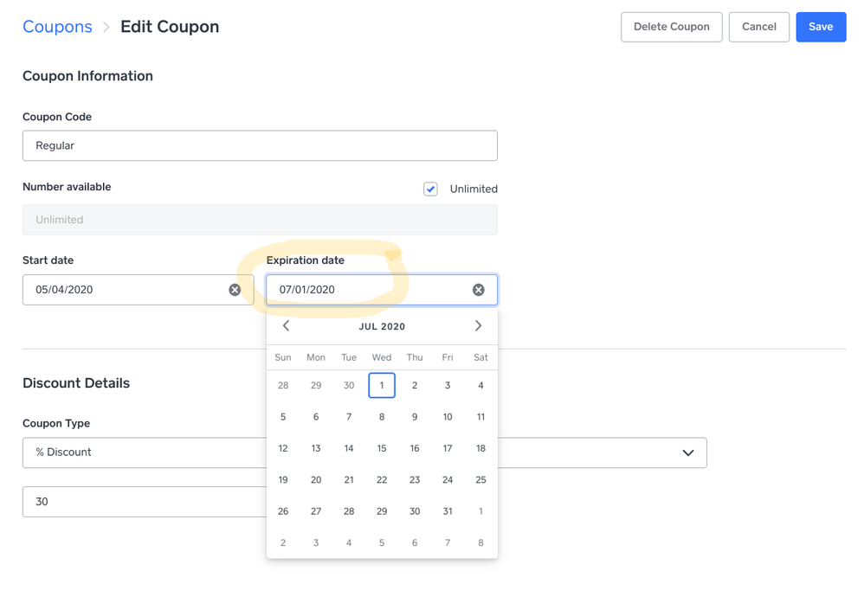Viewport: 864px width, 616px height.
Task: Click the Delete Coupon button
Action: 671,27
